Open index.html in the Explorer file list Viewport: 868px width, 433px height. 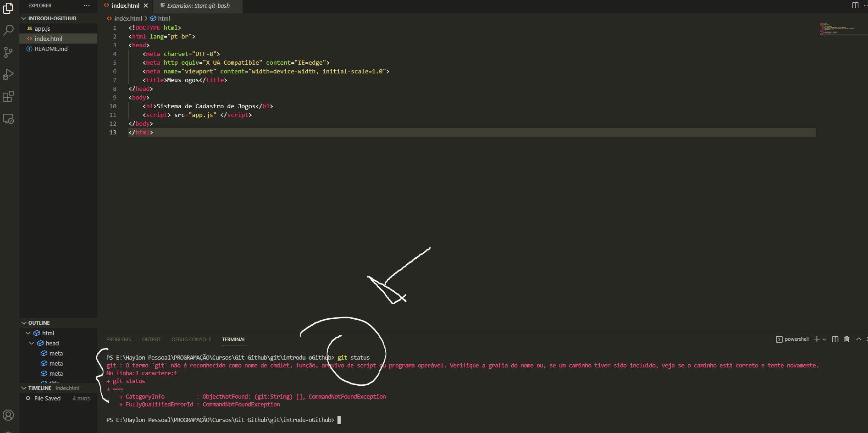[x=58, y=39]
